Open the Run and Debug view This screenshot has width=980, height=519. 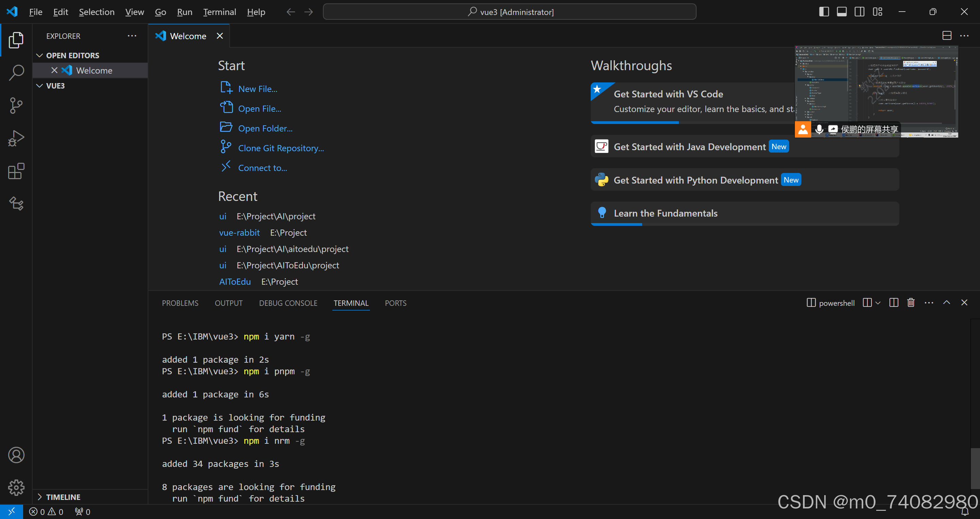tap(16, 138)
